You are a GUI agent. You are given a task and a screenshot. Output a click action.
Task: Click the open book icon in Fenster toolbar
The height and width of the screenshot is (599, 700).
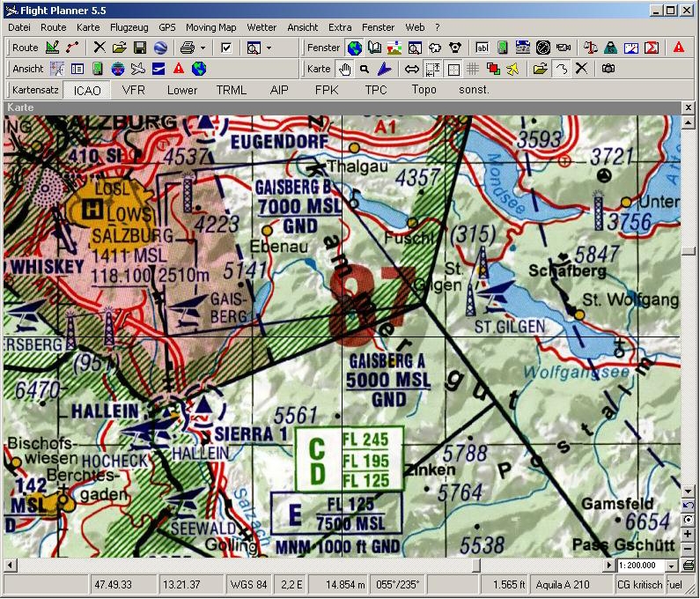pyautogui.click(x=374, y=48)
